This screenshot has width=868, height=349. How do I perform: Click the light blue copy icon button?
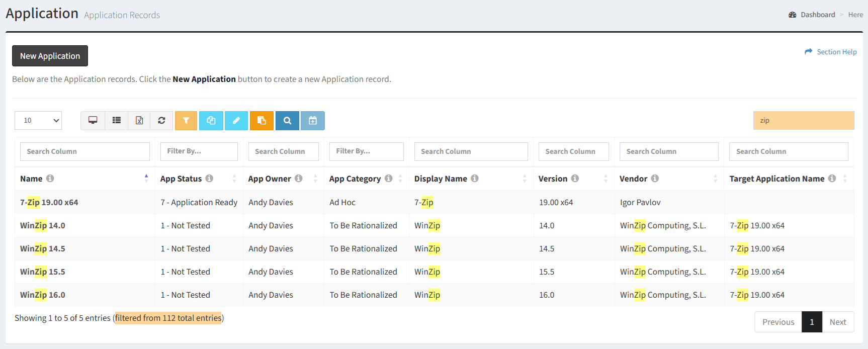(211, 121)
